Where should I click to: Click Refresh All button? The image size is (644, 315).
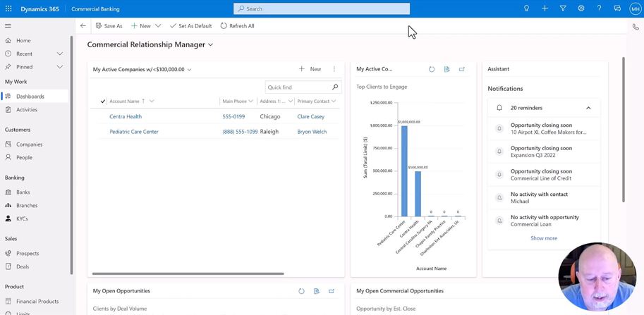tap(238, 26)
